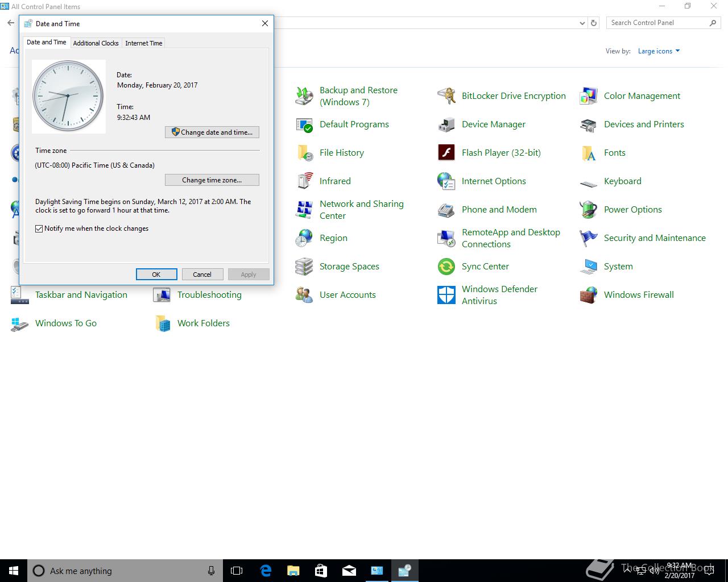Click Change time zone button
This screenshot has height=582, width=728.
tap(212, 180)
